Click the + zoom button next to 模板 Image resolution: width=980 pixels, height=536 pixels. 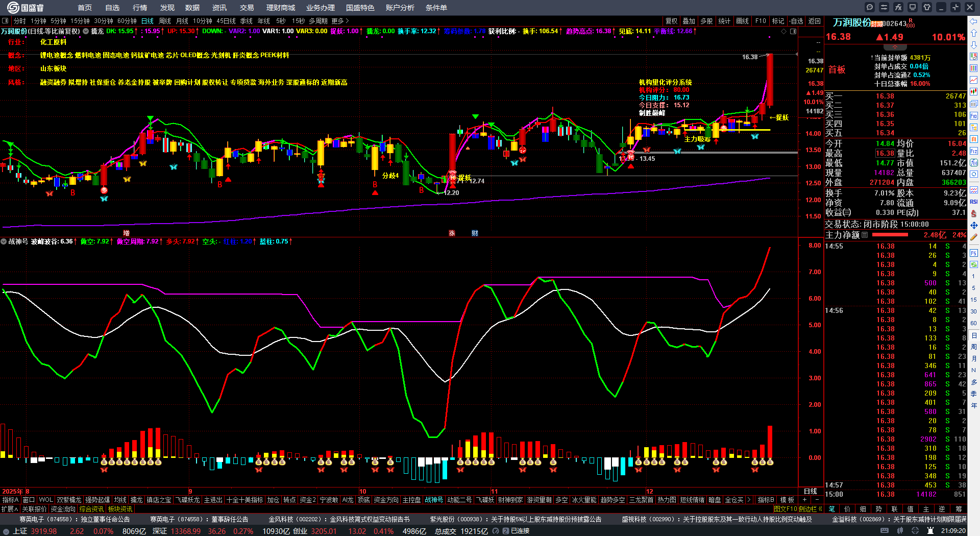tap(804, 500)
